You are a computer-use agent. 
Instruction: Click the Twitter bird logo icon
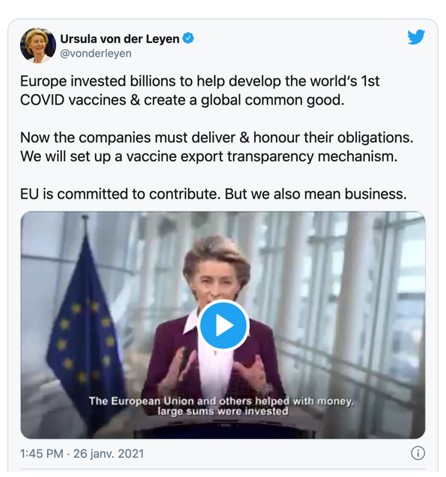click(x=416, y=37)
